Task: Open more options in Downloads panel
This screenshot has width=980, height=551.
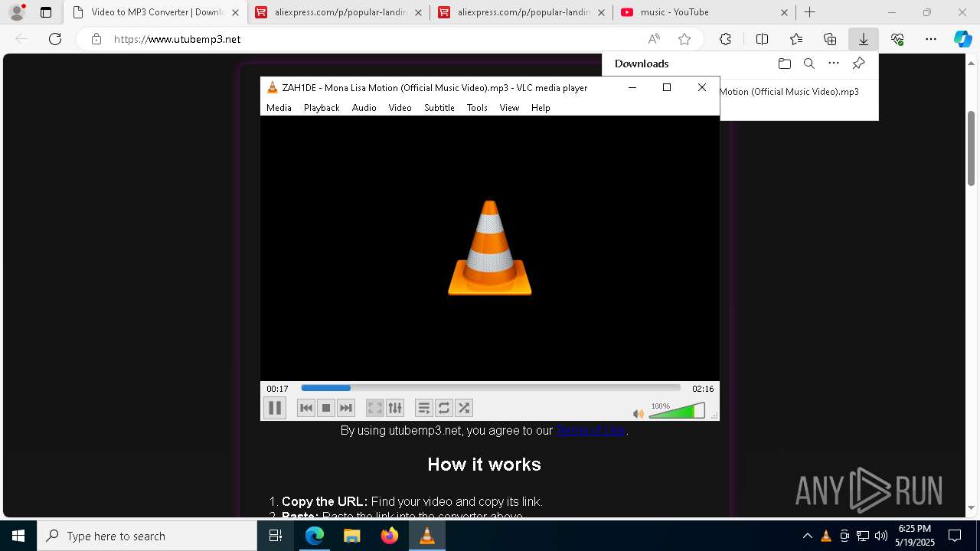Action: (x=834, y=64)
